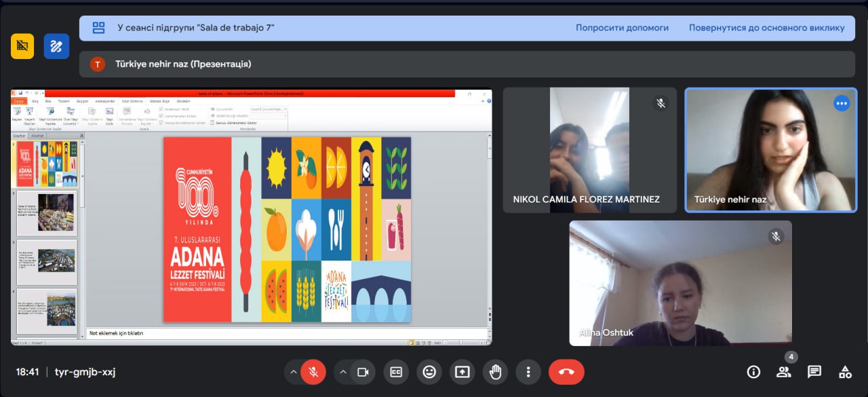This screenshot has height=397, width=868.
Task: Turn off the camera in the call bar
Action: (x=363, y=372)
